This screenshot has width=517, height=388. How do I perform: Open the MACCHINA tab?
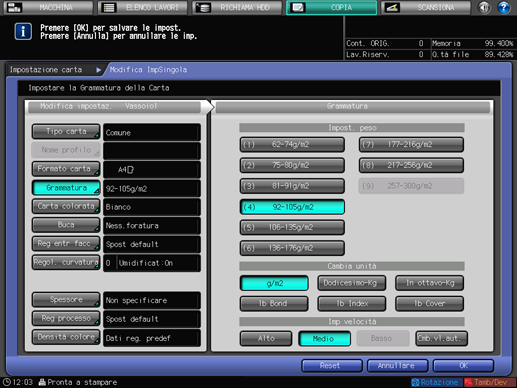click(48, 7)
